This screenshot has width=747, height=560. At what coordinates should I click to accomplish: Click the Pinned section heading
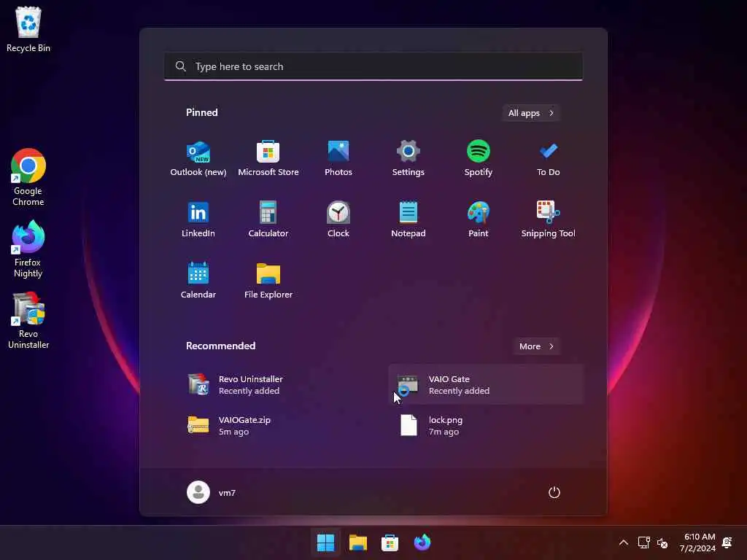[202, 112]
